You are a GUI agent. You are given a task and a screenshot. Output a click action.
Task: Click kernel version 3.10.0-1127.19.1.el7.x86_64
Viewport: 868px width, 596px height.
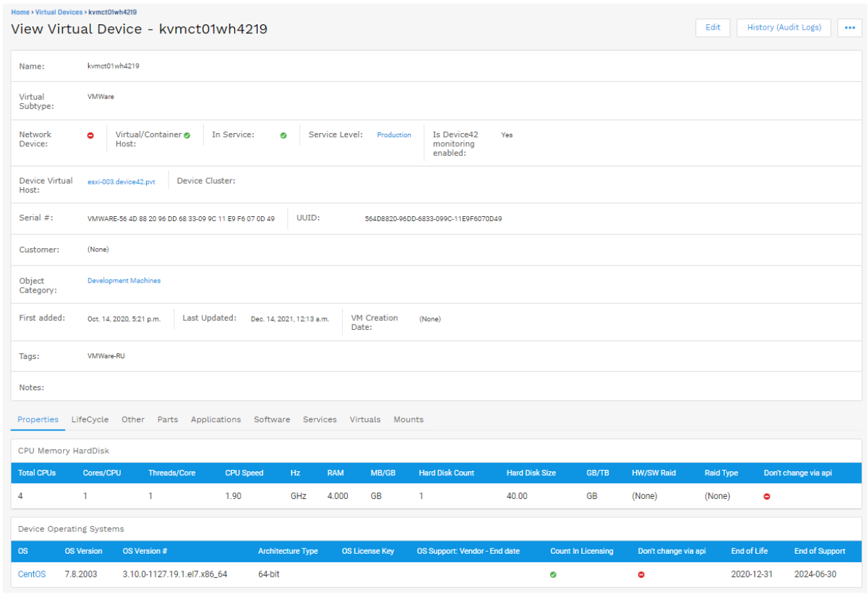point(175,574)
